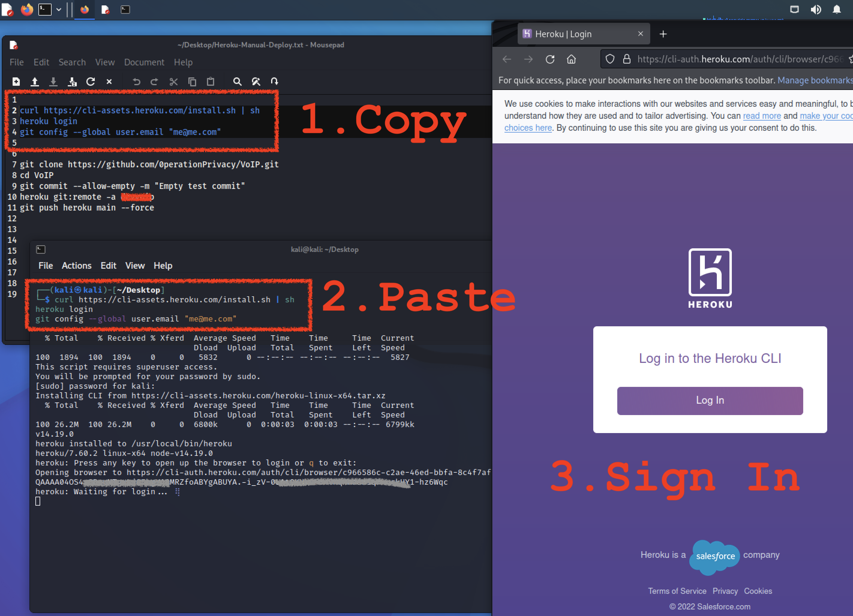Screen dimensions: 853x616
Task: Open the Document menu in Mousepad
Action: (144, 62)
